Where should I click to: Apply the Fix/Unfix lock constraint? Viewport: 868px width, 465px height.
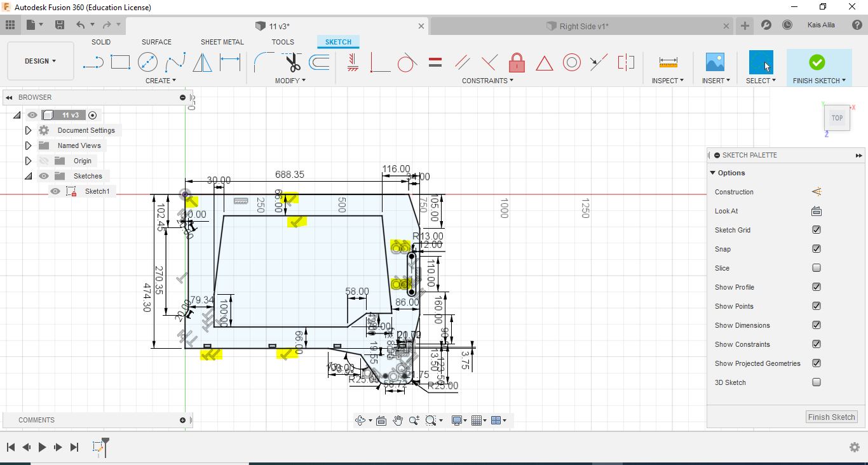tap(517, 62)
